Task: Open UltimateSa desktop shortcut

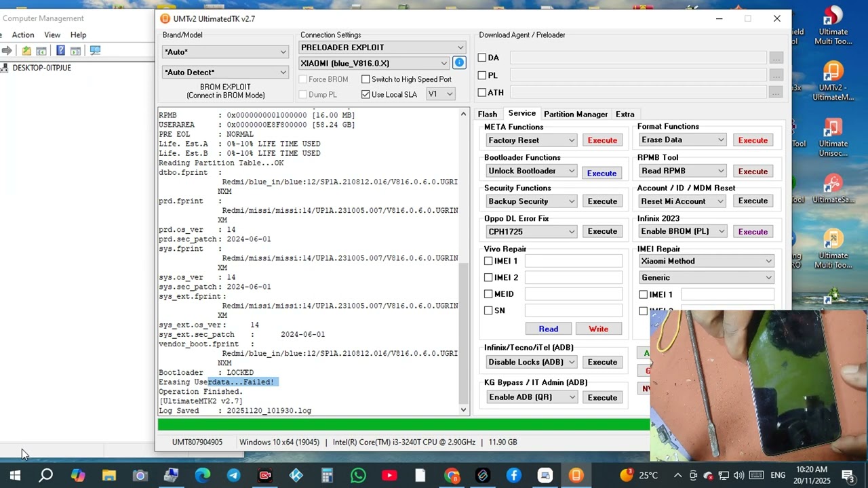Action: click(833, 189)
